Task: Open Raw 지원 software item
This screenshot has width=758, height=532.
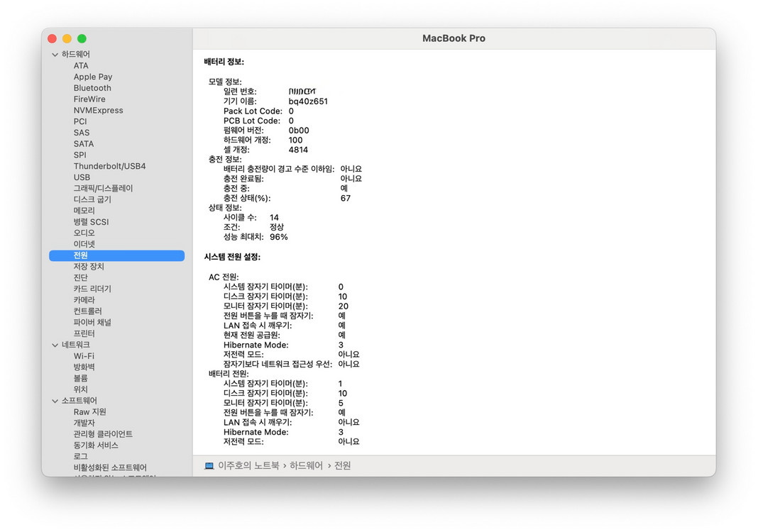Action: (x=89, y=411)
